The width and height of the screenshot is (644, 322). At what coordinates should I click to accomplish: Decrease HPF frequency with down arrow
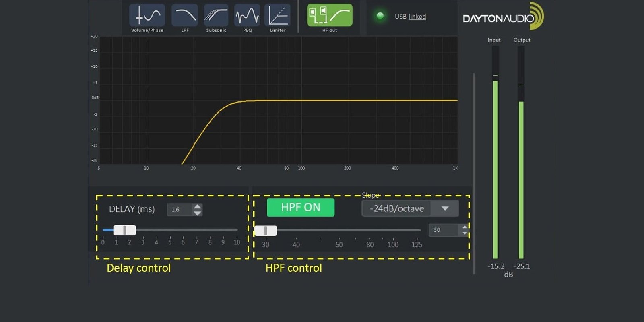tap(465, 233)
